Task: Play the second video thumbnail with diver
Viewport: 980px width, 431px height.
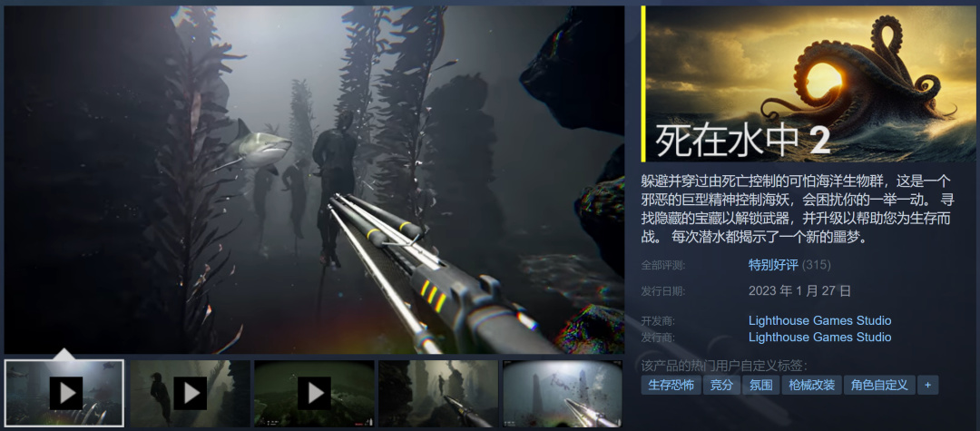Action: 190,394
